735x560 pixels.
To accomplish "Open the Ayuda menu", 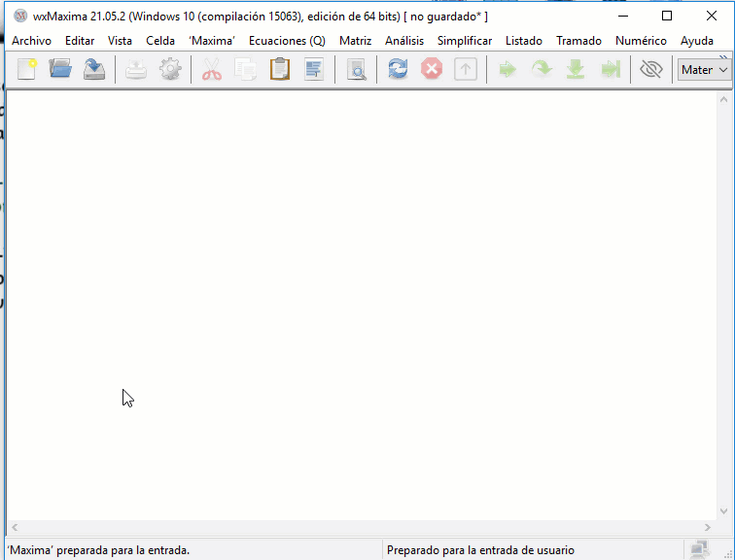I will 697,41.
